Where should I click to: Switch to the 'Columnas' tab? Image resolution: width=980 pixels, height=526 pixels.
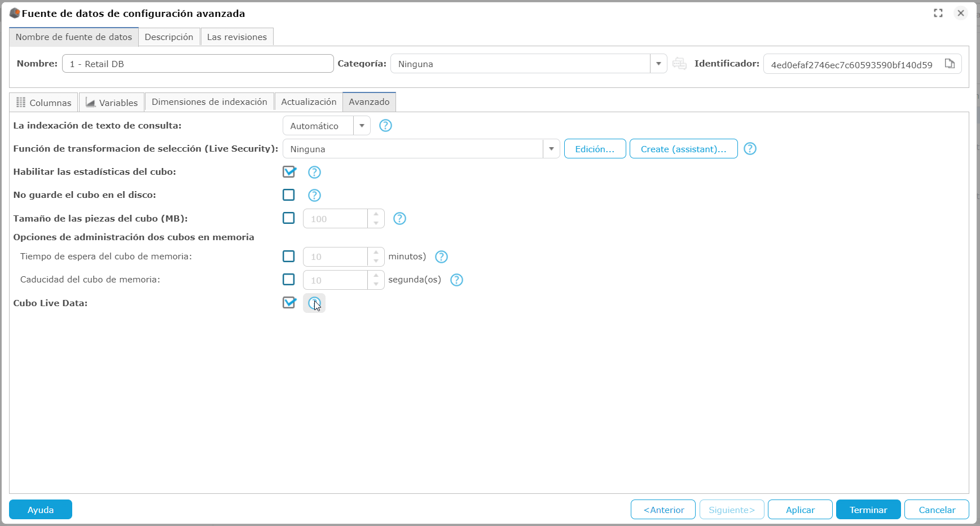pos(44,102)
